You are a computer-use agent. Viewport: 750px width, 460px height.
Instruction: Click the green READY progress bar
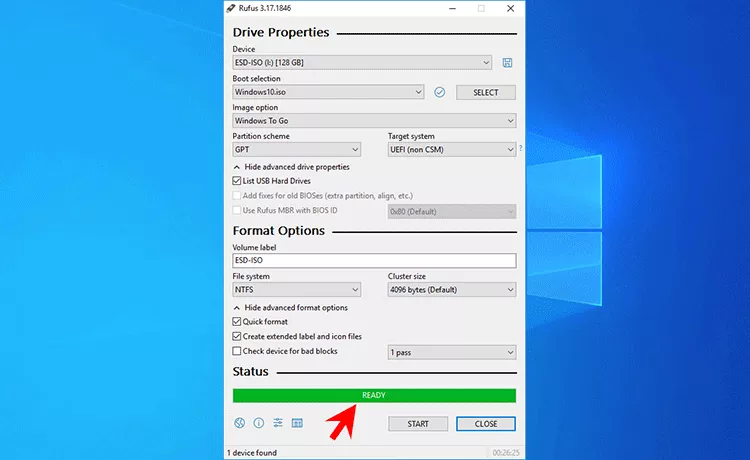374,395
